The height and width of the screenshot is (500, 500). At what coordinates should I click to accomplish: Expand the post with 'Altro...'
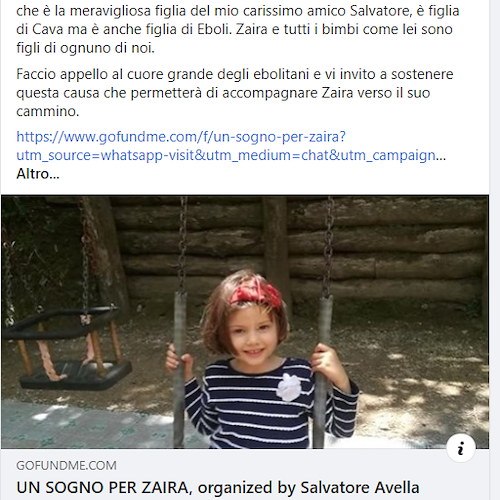[38, 174]
